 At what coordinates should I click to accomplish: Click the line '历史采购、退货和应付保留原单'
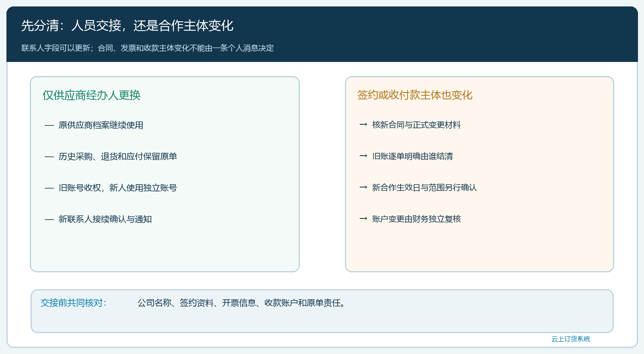tap(118, 156)
